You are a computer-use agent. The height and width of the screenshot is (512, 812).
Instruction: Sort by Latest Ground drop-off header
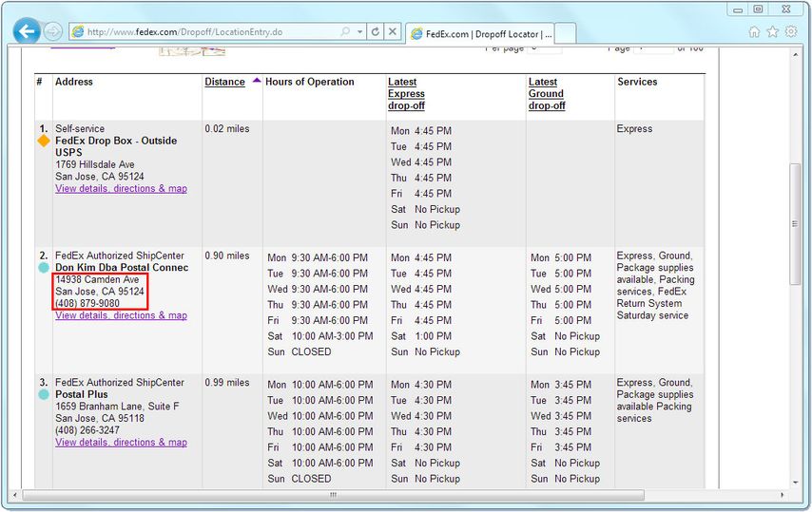click(547, 94)
